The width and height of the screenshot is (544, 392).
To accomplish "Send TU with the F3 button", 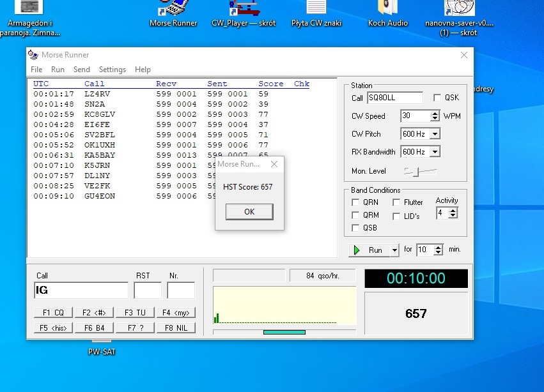I will pos(135,313).
